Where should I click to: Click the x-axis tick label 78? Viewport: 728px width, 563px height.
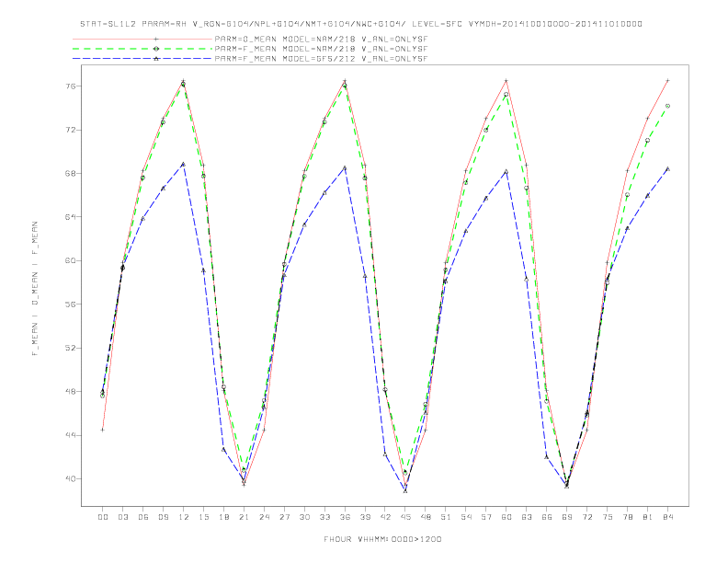tap(628, 517)
